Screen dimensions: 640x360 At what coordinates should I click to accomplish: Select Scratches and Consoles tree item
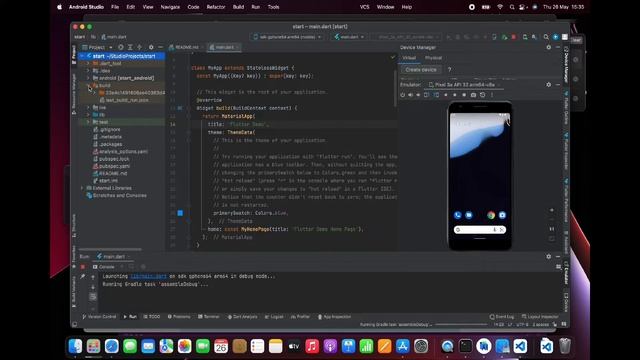(116, 196)
